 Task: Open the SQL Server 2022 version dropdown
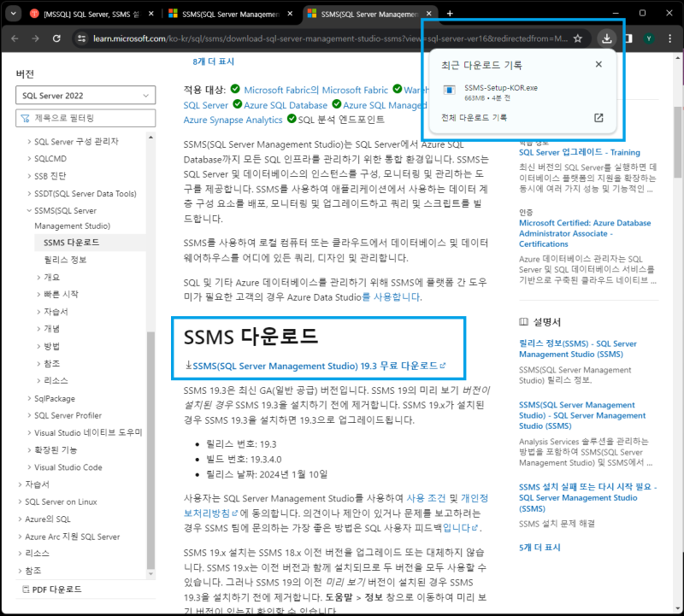(85, 95)
